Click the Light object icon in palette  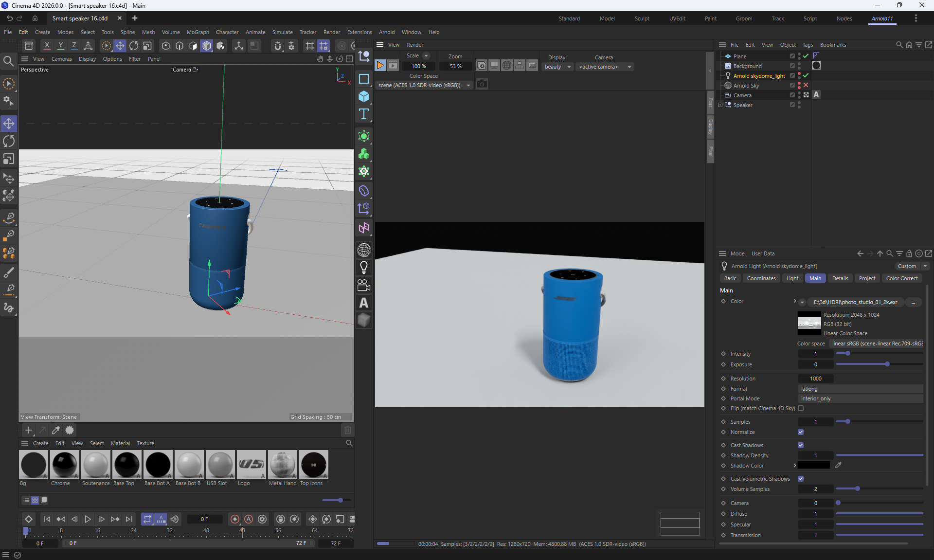point(364,267)
